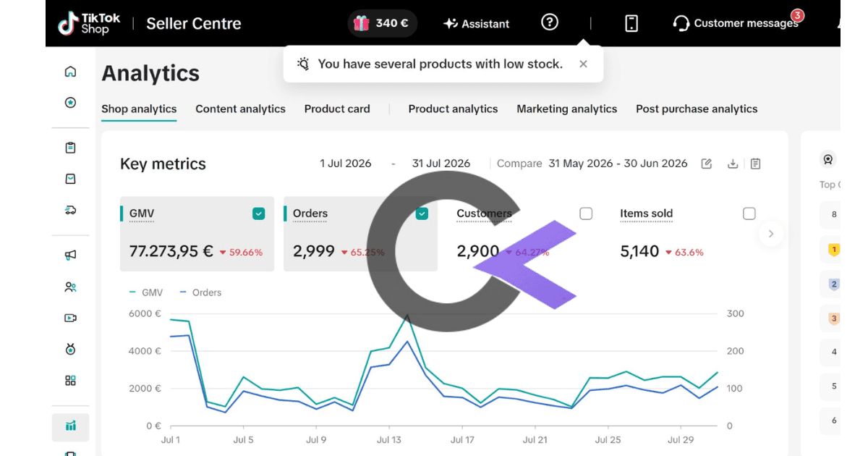The width and height of the screenshot is (868, 456).
Task: Open the 340 € gift rewards button
Action: point(382,23)
